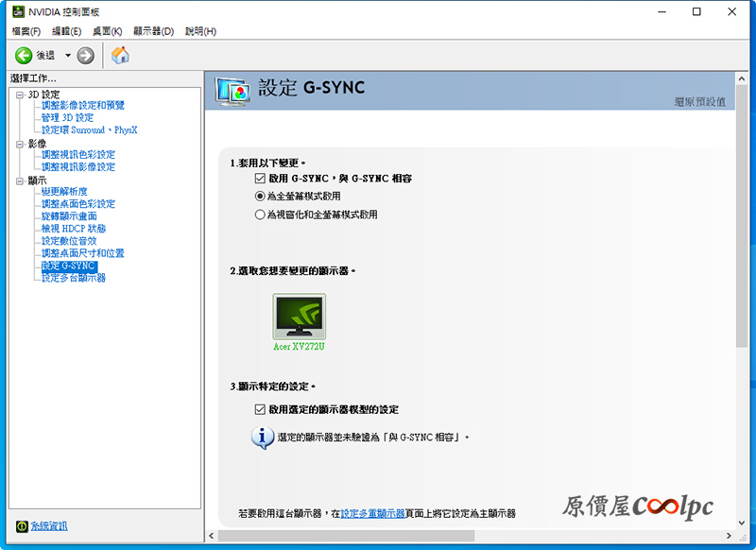Toggle 啟用 G-SYNC，與 G-SYNC 相容 checkbox

(260, 179)
